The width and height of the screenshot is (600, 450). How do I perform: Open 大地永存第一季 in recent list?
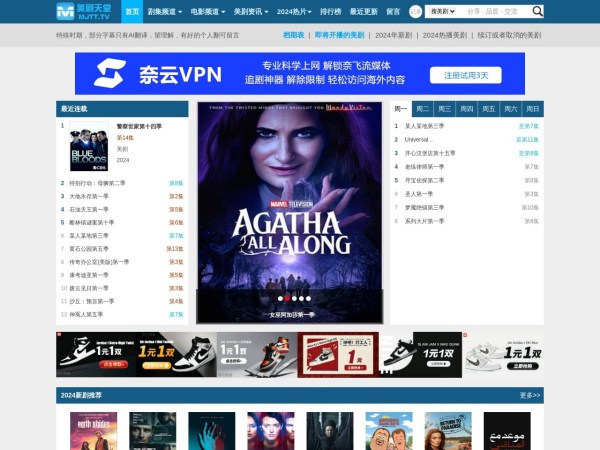pyautogui.click(x=89, y=196)
